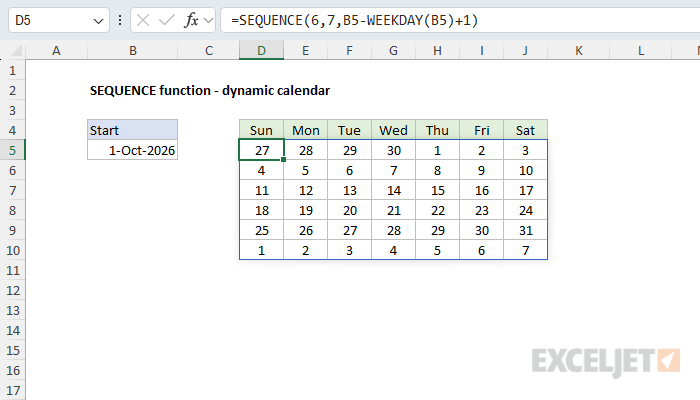Viewport: 700px width, 400px height.
Task: Select column J header
Action: point(525,50)
